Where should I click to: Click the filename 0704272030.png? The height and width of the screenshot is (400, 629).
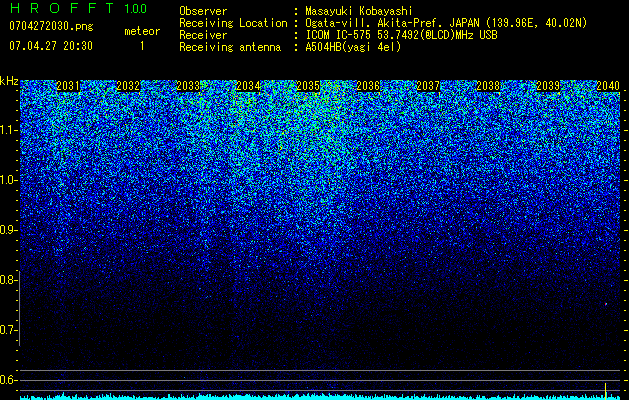51,26
